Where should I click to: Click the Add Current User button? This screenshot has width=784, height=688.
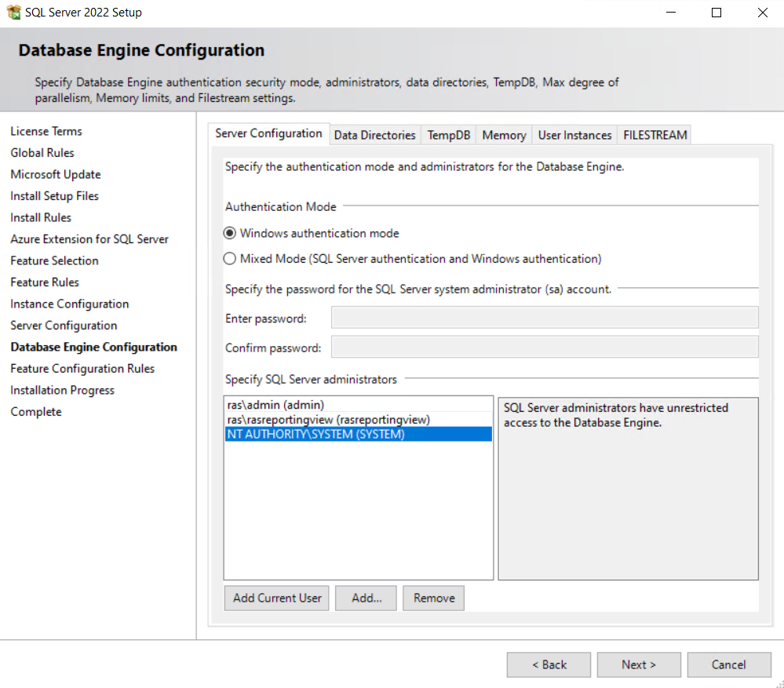[277, 598]
